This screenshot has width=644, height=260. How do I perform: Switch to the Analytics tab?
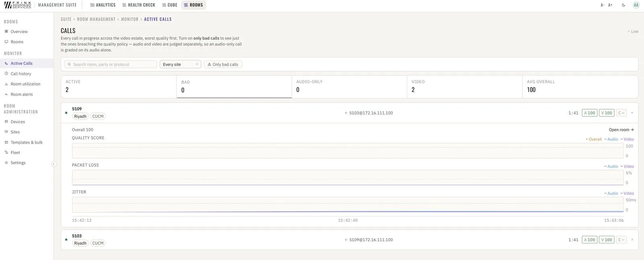tap(103, 5)
